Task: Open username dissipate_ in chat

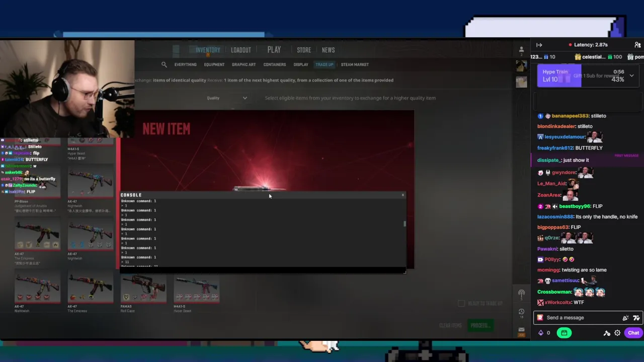Action: click(549, 160)
